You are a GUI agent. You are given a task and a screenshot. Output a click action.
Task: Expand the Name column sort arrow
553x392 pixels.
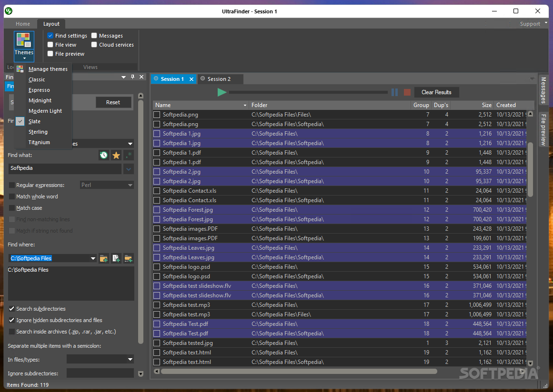coord(245,105)
